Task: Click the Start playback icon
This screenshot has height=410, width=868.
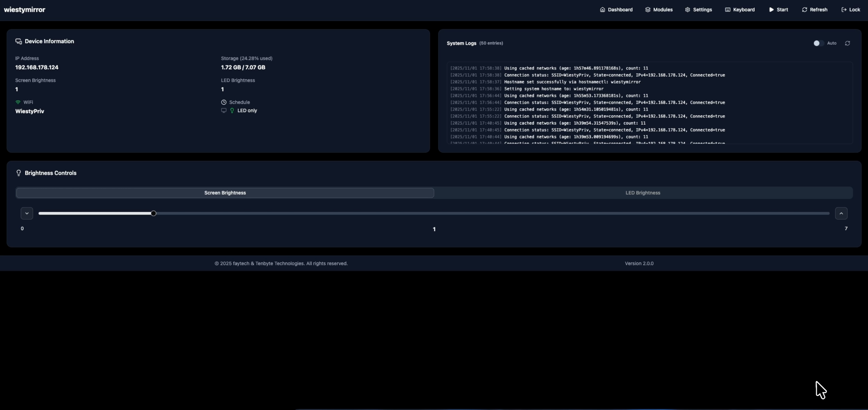Action: click(778, 9)
